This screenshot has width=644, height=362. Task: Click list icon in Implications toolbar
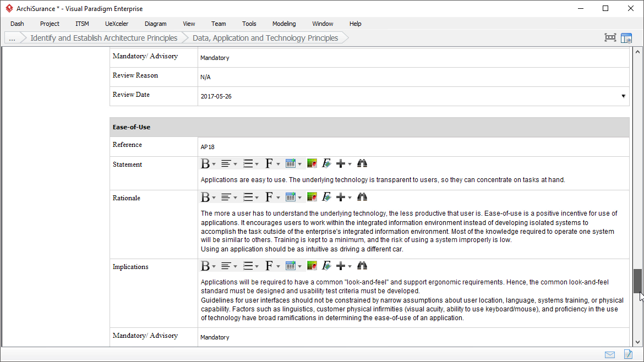[248, 266]
